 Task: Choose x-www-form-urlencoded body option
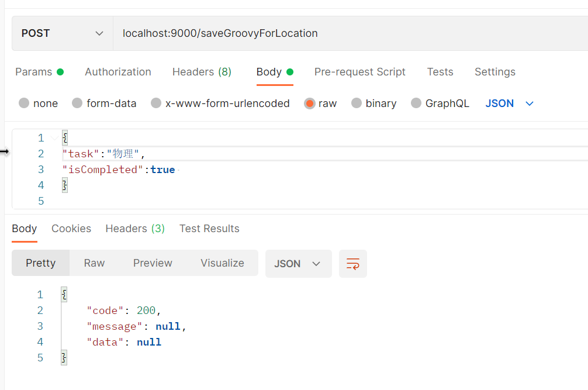[156, 103]
